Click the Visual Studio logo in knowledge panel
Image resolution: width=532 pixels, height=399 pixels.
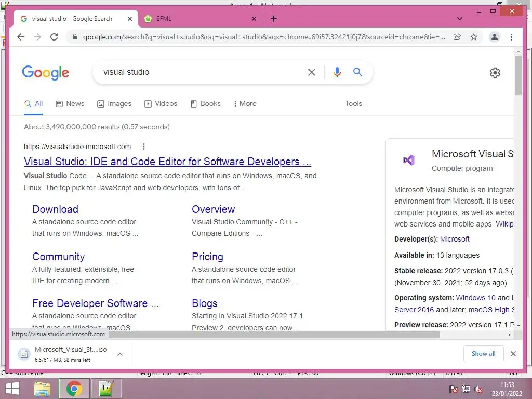[x=409, y=160]
